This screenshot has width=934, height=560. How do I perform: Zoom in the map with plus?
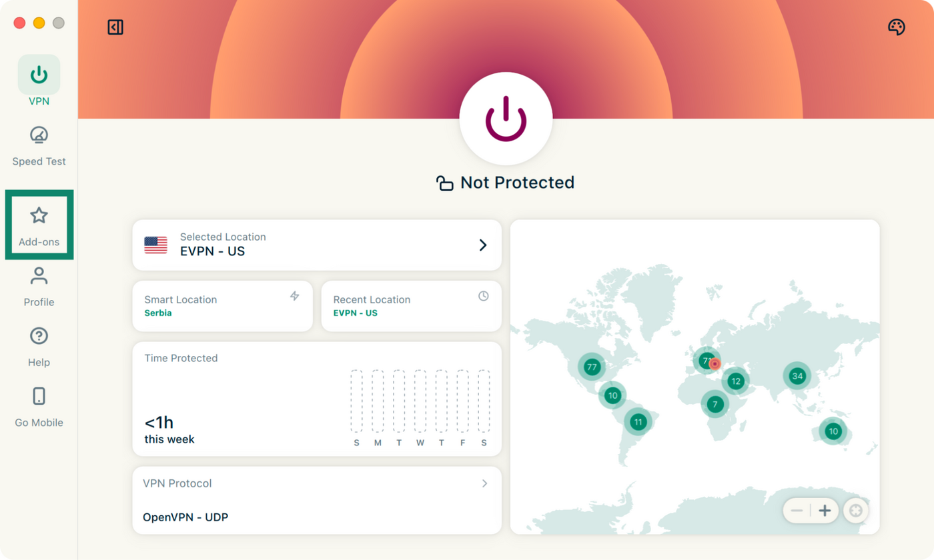(825, 511)
